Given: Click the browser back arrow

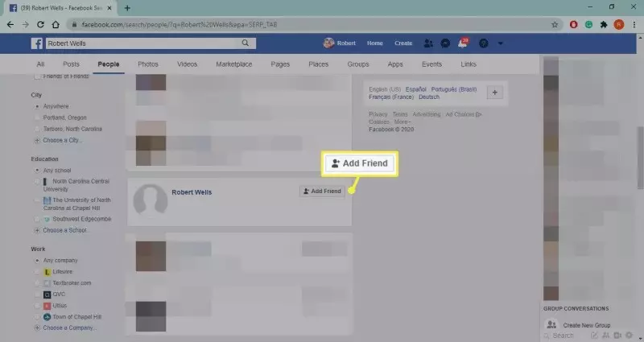Looking at the screenshot, I should (x=10, y=25).
